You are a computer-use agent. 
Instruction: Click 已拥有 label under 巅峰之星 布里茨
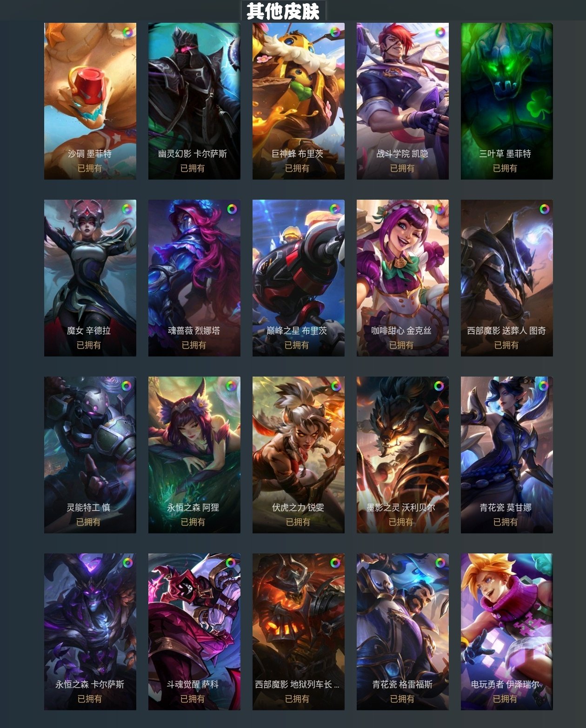(297, 345)
